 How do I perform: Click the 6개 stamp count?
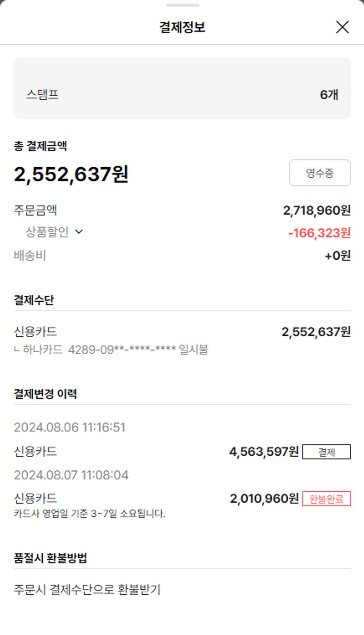click(329, 95)
